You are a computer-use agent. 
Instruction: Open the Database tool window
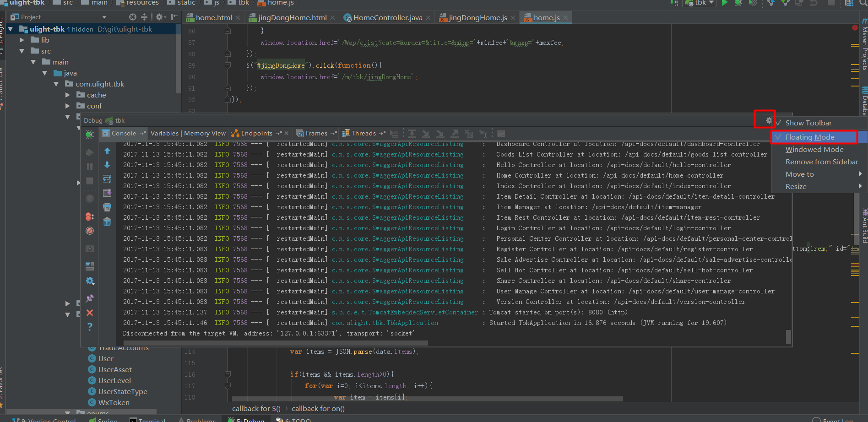pyautogui.click(x=864, y=98)
